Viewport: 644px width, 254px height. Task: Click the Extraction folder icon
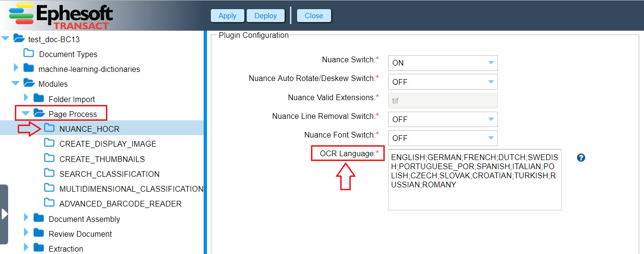coord(39,248)
